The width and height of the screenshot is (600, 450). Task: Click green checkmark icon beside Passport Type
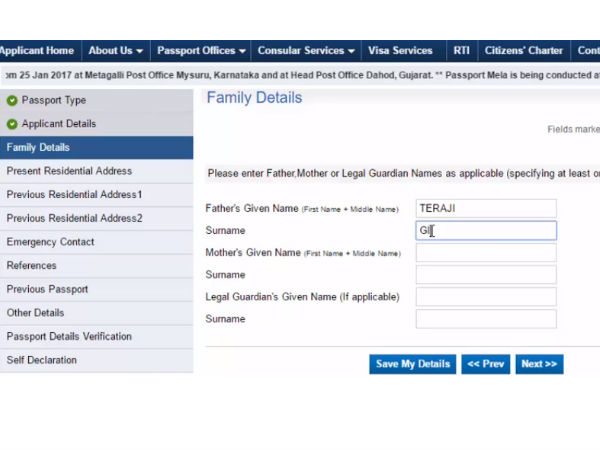12,100
